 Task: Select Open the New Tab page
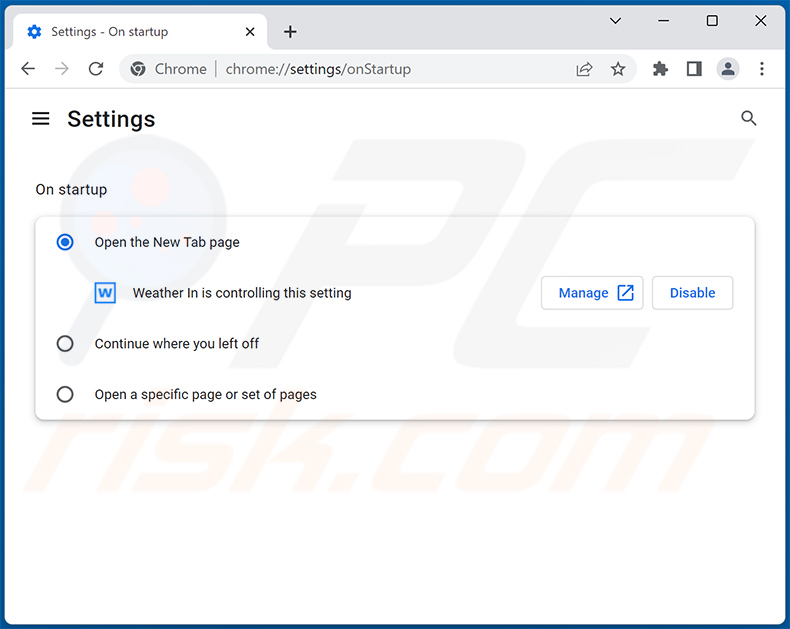(65, 242)
